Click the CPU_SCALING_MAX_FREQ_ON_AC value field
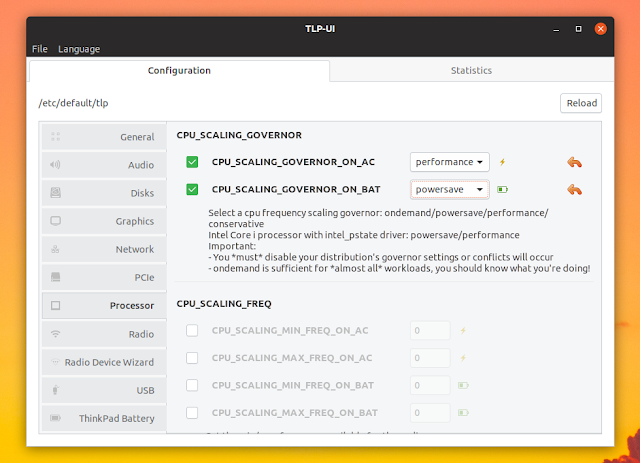Viewport: 640px width, 463px height. tap(430, 357)
